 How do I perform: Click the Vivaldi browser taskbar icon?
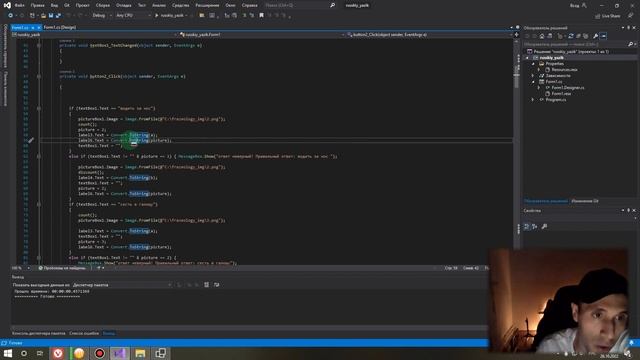coord(58,353)
